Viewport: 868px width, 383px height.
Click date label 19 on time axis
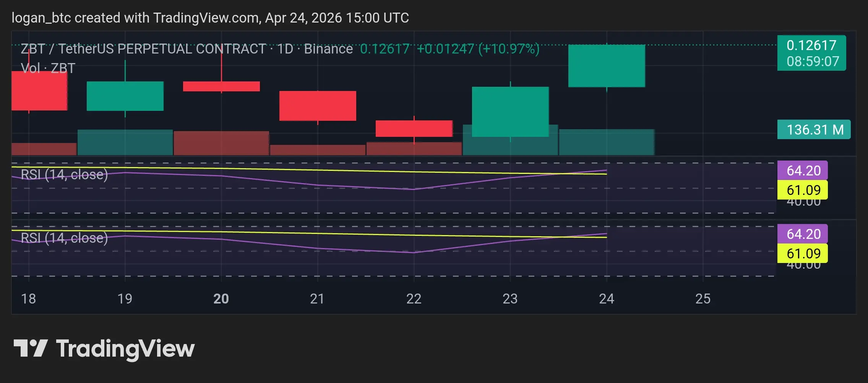point(125,299)
